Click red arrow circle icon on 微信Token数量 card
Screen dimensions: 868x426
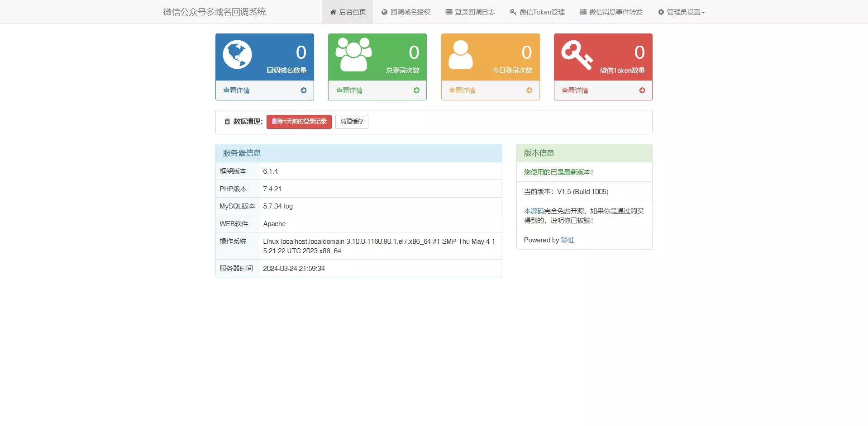coord(642,90)
